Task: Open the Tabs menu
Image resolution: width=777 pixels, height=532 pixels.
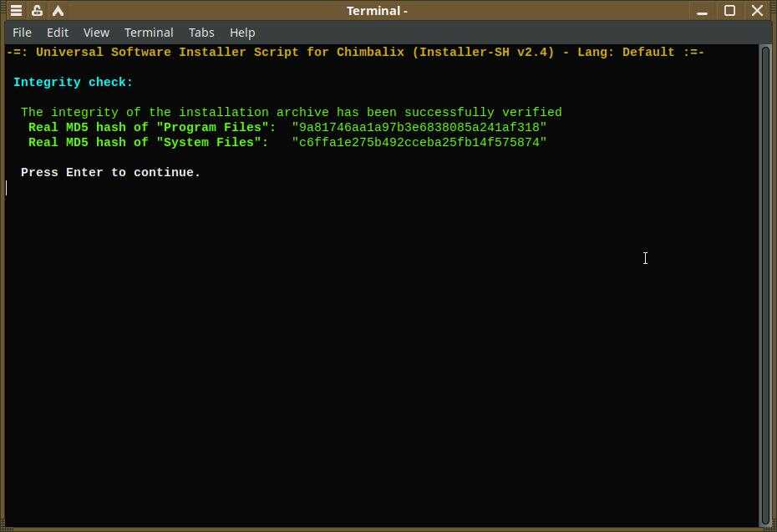Action: click(x=201, y=33)
